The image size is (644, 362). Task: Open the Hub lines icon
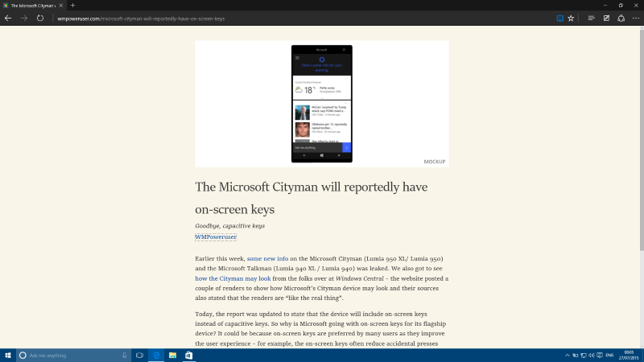tap(591, 18)
